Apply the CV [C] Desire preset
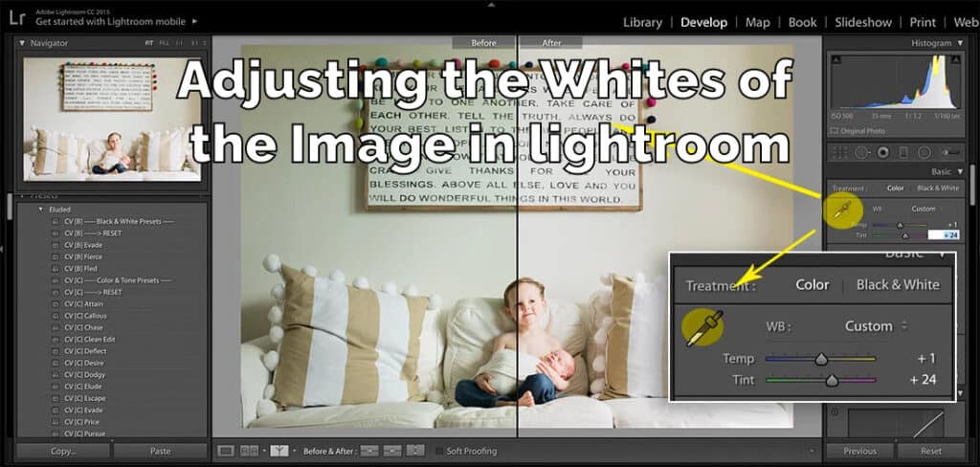980x467 pixels. tap(84, 364)
